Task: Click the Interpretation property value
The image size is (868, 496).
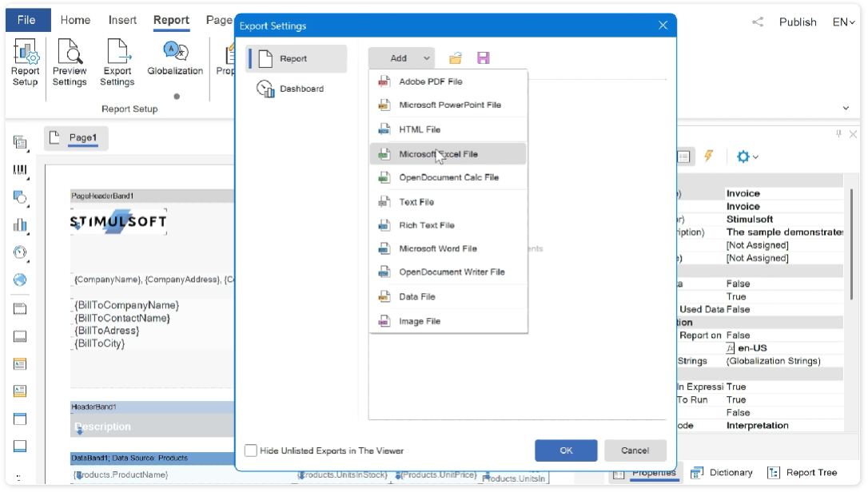Action: pos(757,425)
